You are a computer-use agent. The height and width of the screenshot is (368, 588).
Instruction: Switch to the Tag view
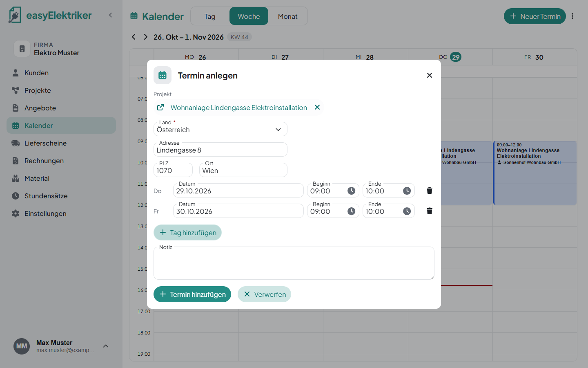210,16
